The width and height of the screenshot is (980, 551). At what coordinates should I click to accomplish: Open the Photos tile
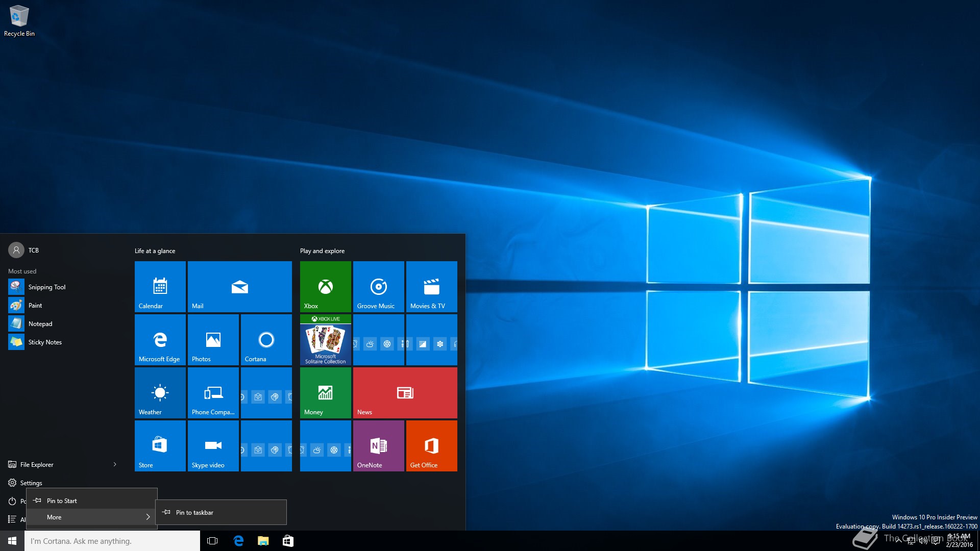coord(213,339)
